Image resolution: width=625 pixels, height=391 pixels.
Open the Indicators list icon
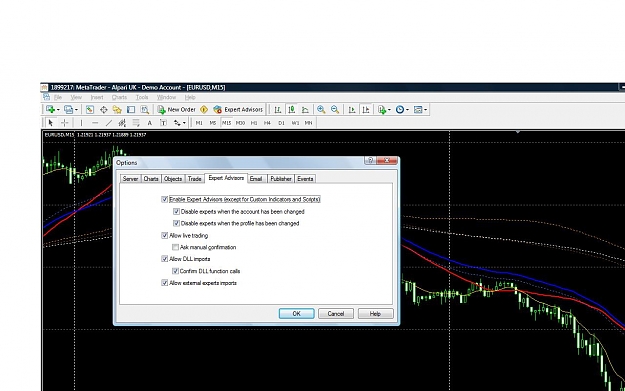pos(382,109)
